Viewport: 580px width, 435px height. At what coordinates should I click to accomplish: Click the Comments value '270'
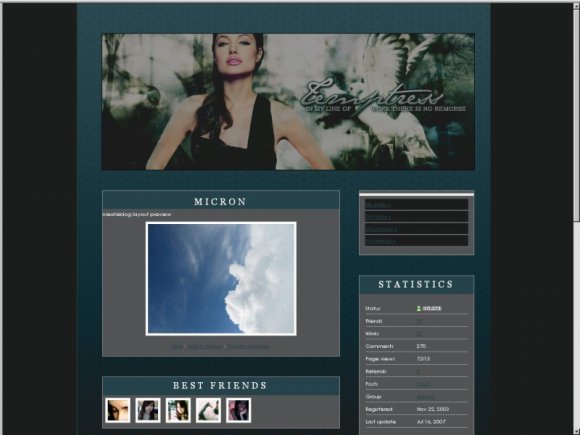coord(421,346)
